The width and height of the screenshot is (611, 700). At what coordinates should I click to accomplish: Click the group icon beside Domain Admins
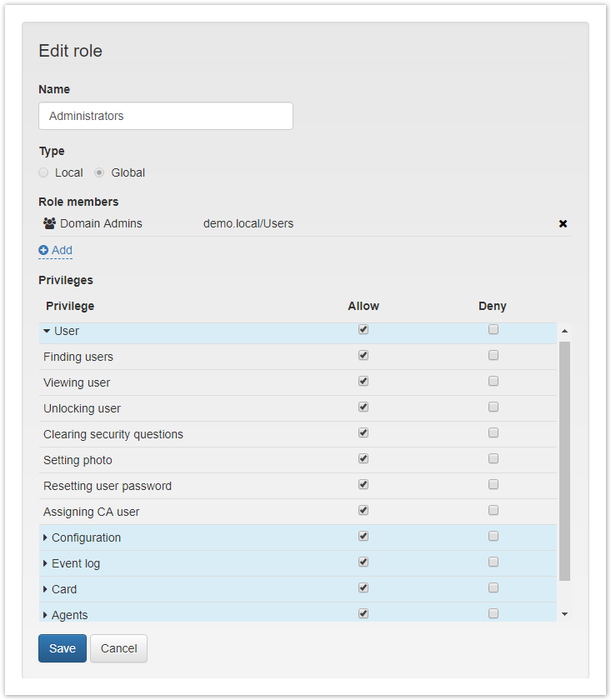pos(49,223)
